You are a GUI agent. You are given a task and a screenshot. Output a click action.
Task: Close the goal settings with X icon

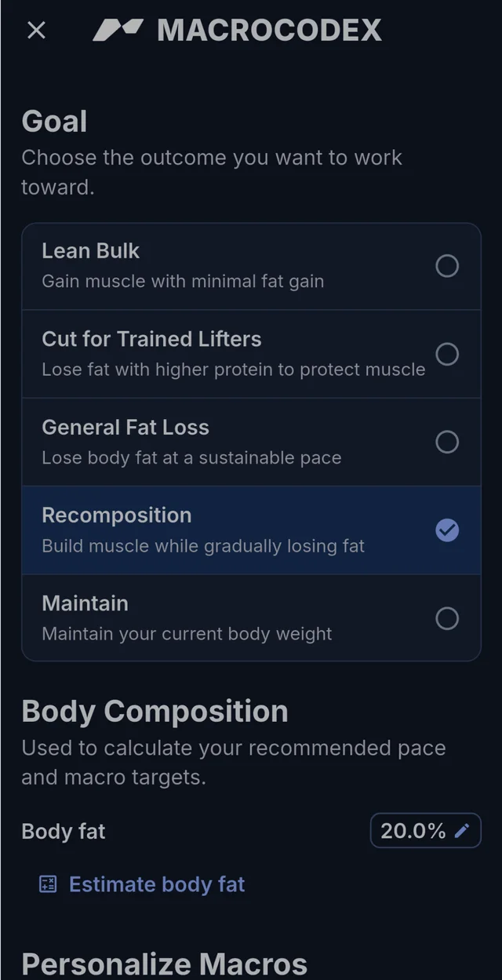(x=36, y=31)
